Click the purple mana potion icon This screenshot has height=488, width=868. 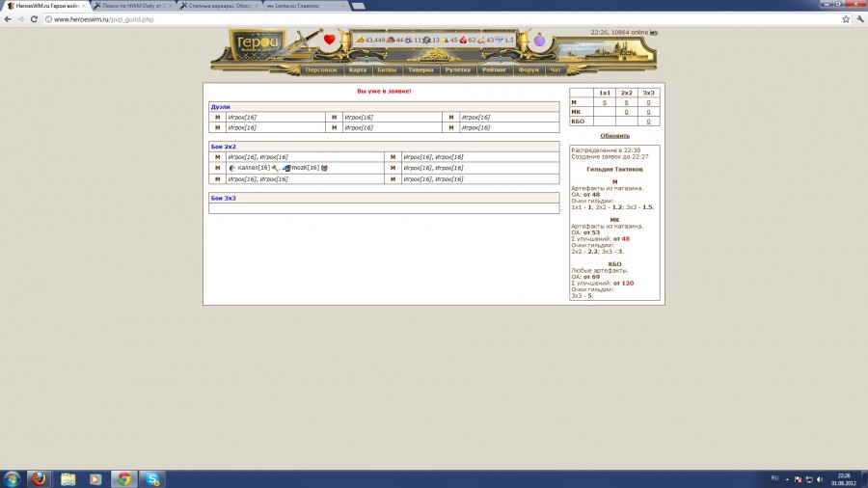(x=539, y=40)
